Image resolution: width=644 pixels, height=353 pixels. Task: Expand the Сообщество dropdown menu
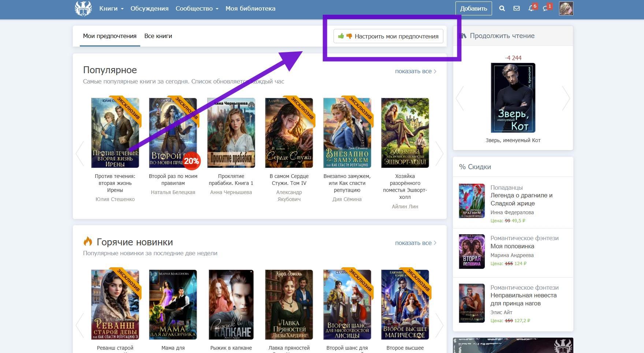(x=197, y=8)
